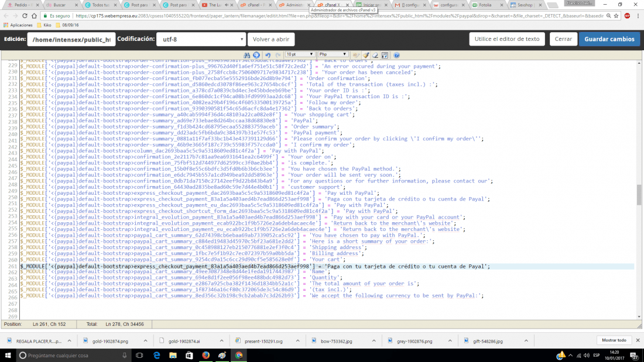
Task: Click the red AdBlock extension icon
Action: pos(627,16)
